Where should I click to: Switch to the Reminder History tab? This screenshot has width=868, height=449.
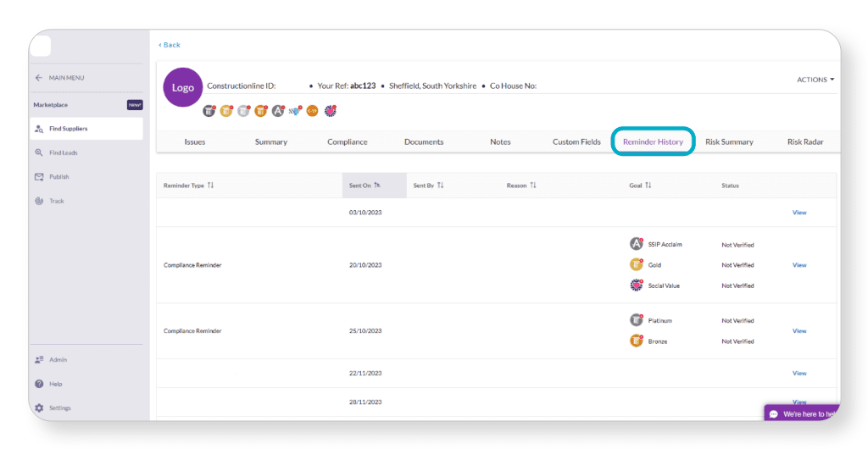point(653,141)
